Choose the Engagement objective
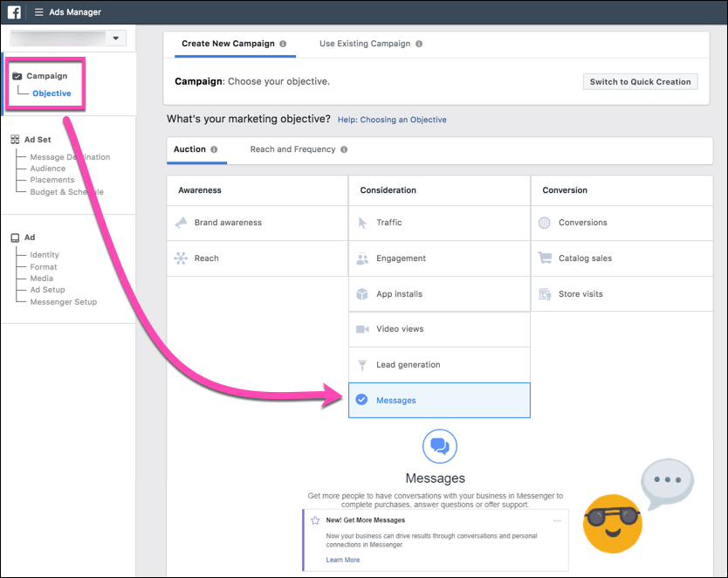The image size is (728, 578). [x=439, y=258]
